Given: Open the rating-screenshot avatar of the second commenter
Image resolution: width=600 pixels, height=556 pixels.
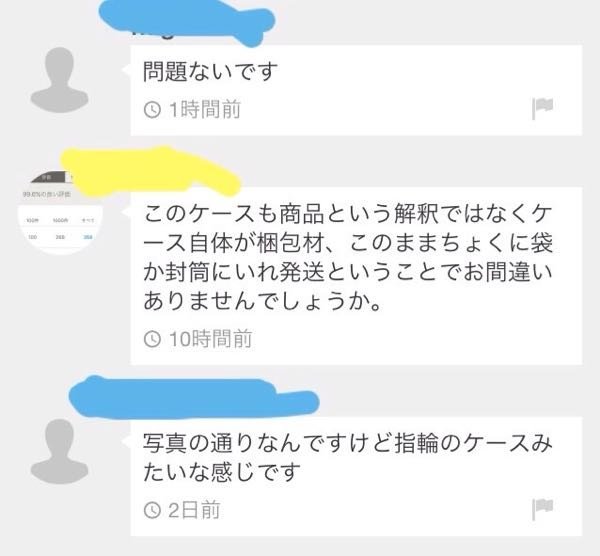Looking at the screenshot, I should tap(60, 212).
